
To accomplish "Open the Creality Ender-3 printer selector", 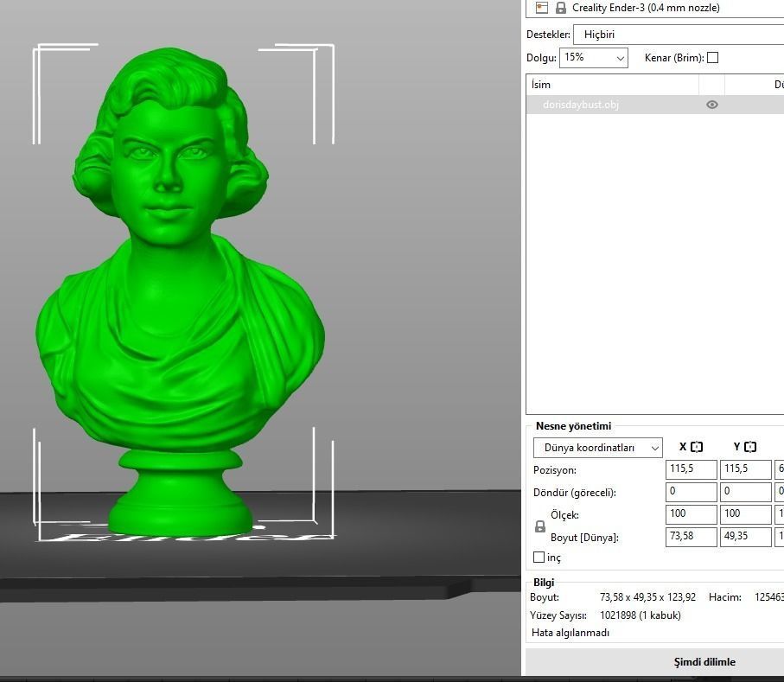I will (655, 8).
